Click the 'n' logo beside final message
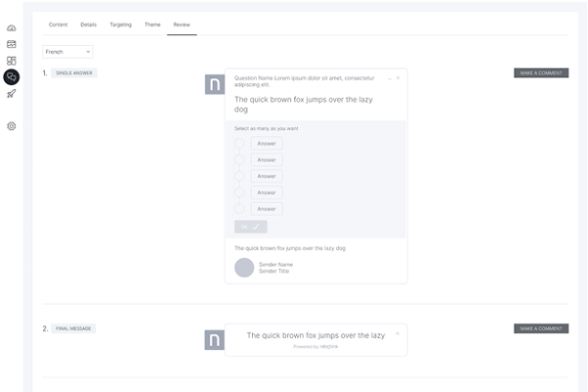Screen dimensions: 588x392 tap(214, 340)
